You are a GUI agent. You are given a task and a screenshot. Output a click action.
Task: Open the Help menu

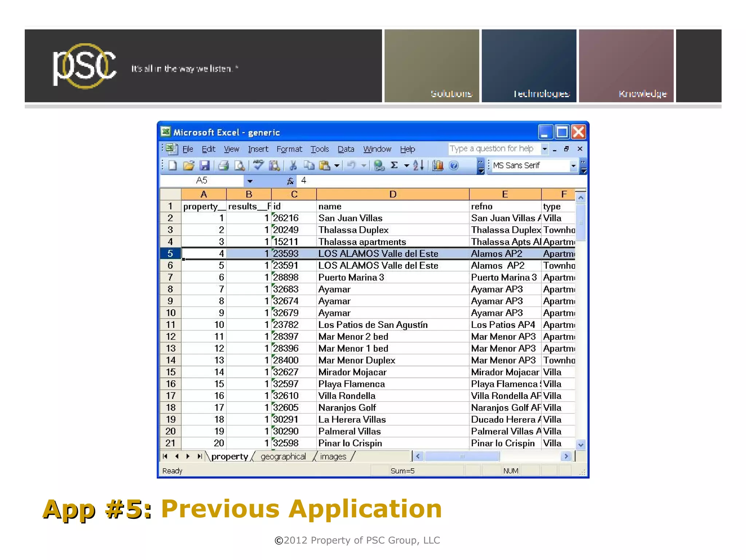(407, 149)
